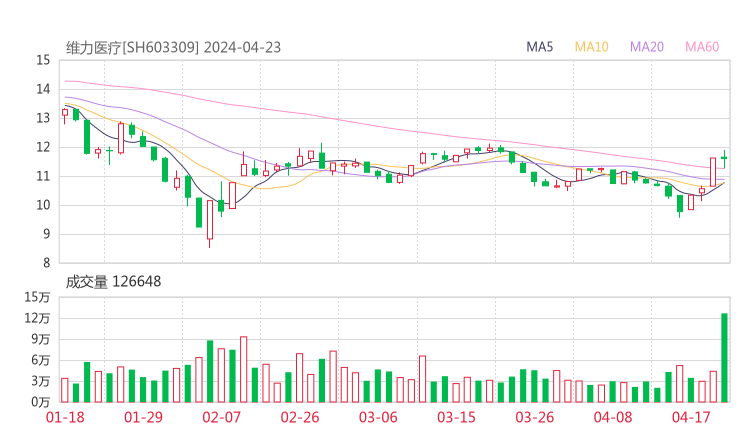The height and width of the screenshot is (440, 740).
Task: Click the 02-07 date axis label
Action: pyautogui.click(x=222, y=417)
